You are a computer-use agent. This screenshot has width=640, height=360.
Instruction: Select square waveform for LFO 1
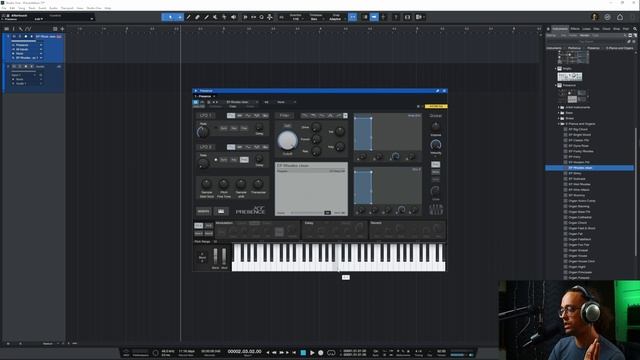point(257,116)
